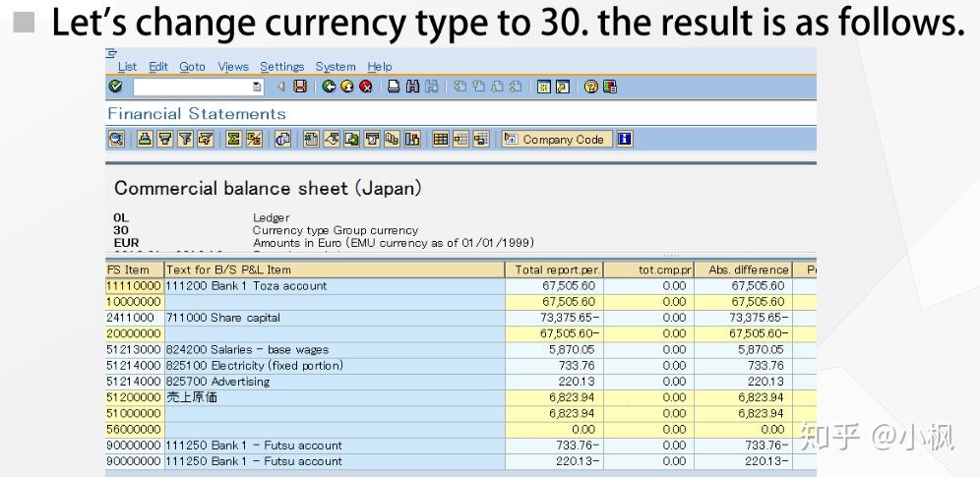Viewport: 980px width, 477px height.
Task: Click the Sort ascending icon
Action: click(x=145, y=140)
